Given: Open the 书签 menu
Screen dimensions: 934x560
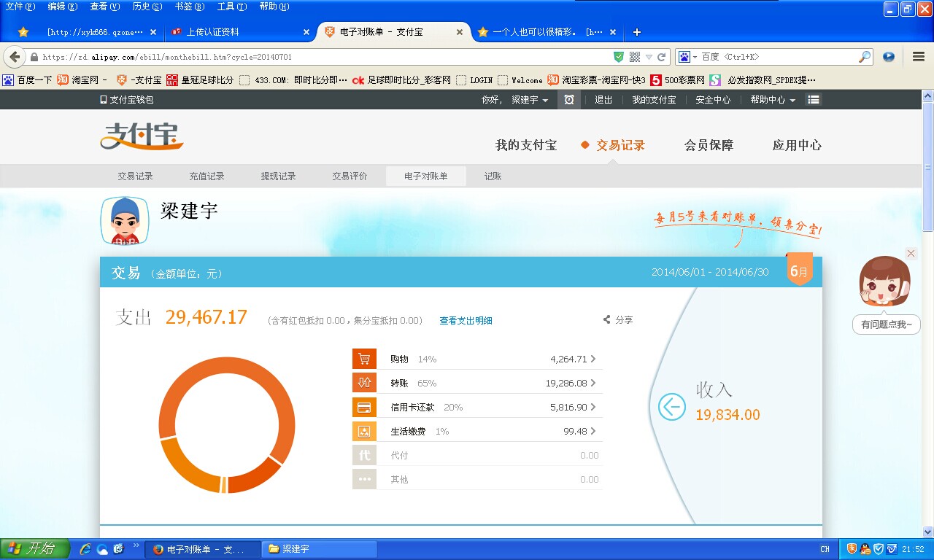Looking at the screenshot, I should tap(189, 7).
